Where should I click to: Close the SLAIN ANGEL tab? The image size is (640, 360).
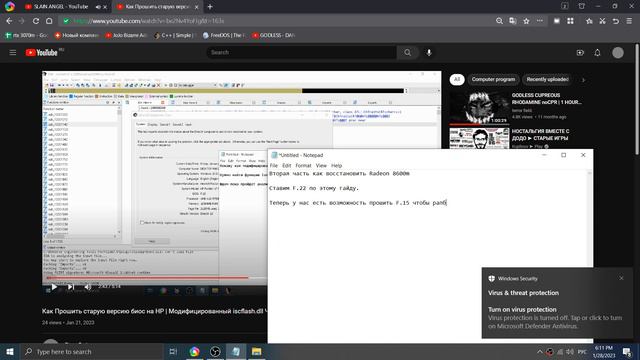click(105, 7)
